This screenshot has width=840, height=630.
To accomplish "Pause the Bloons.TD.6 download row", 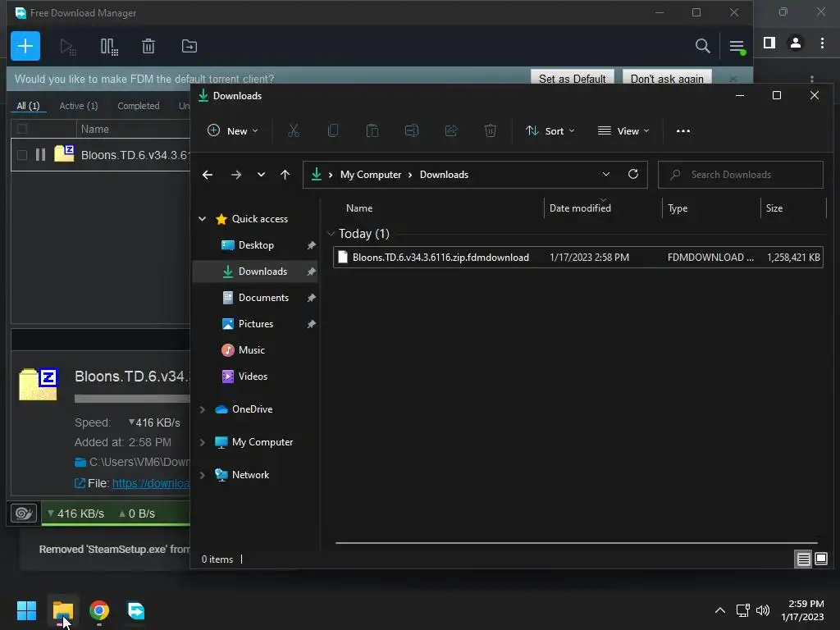I will [40, 155].
